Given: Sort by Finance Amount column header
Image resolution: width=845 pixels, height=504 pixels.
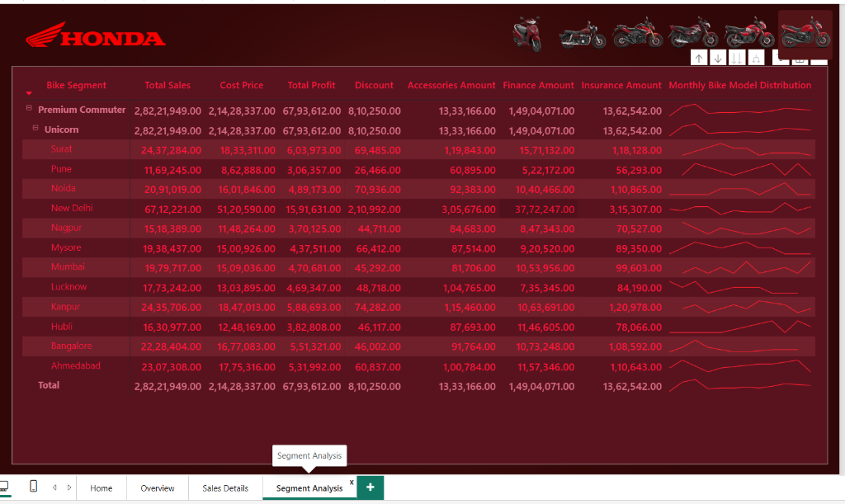Looking at the screenshot, I should (x=538, y=85).
